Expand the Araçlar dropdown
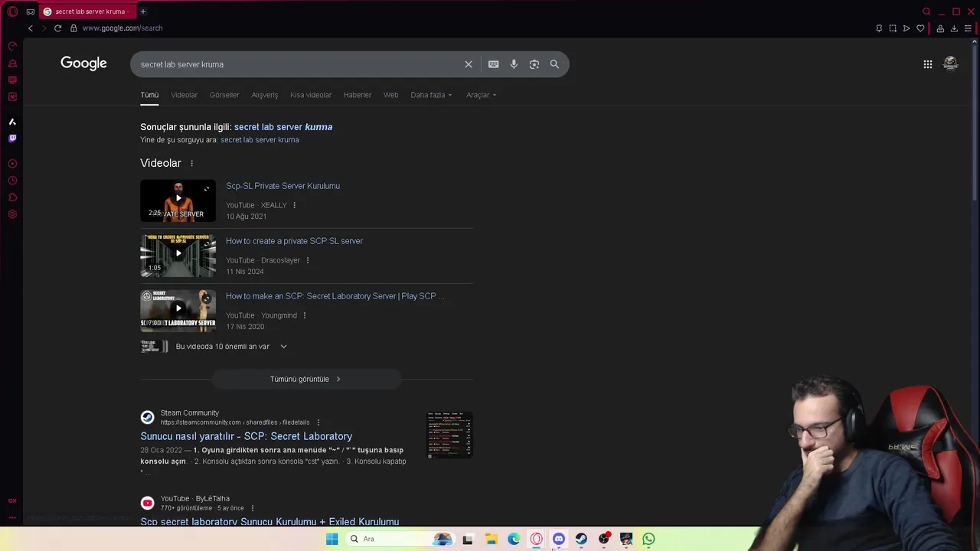 pyautogui.click(x=482, y=95)
